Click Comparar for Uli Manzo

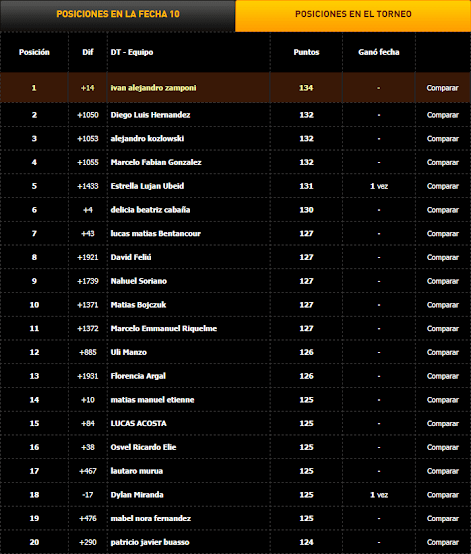pos(442,352)
